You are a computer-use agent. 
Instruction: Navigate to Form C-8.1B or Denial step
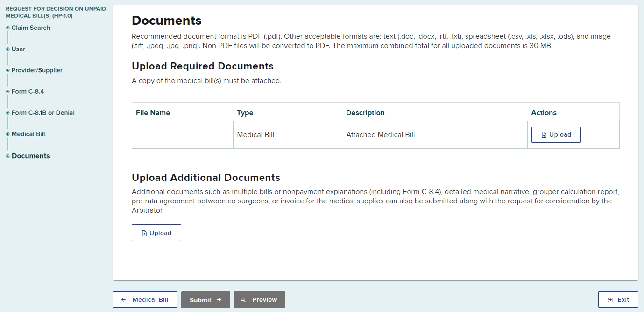(x=43, y=113)
